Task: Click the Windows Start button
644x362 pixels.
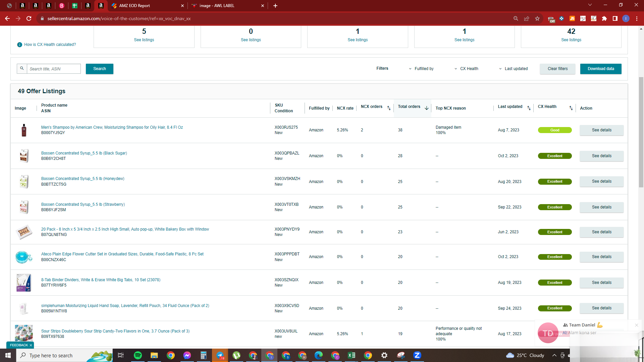Action: click(x=8, y=355)
